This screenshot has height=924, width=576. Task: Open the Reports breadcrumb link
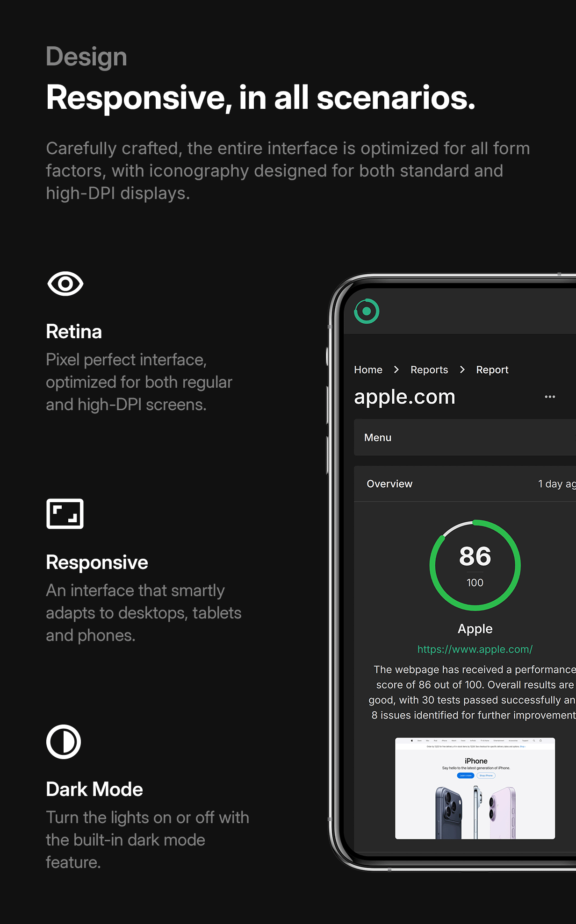tap(429, 370)
